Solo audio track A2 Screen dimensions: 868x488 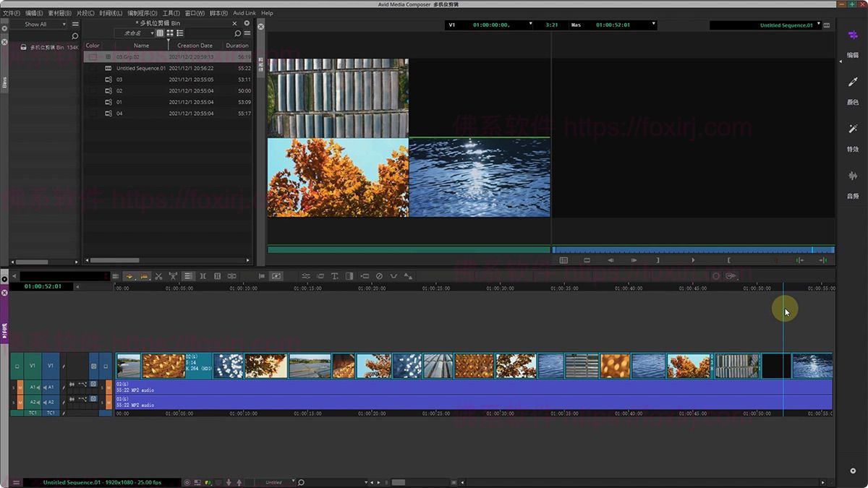(x=13, y=401)
